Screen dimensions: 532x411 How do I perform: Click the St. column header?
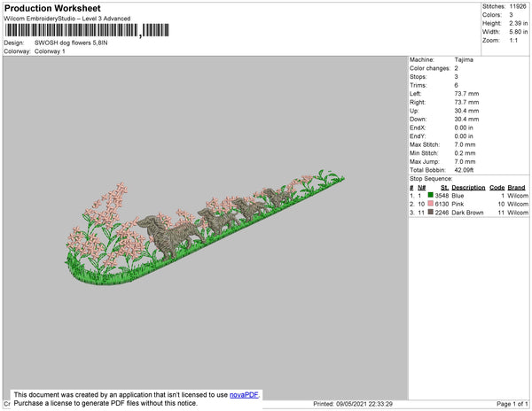445,188
